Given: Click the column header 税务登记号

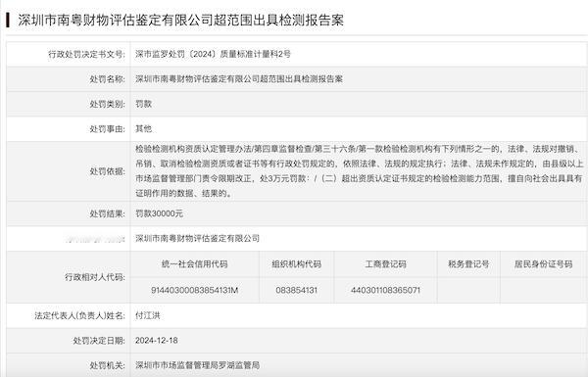Looking at the screenshot, I should 468,264.
